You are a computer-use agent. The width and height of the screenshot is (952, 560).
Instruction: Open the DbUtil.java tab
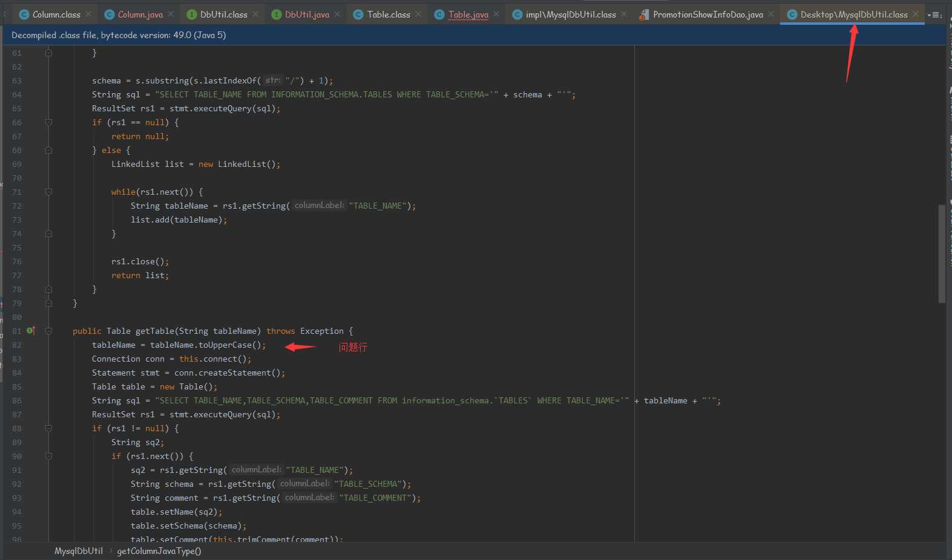click(307, 15)
